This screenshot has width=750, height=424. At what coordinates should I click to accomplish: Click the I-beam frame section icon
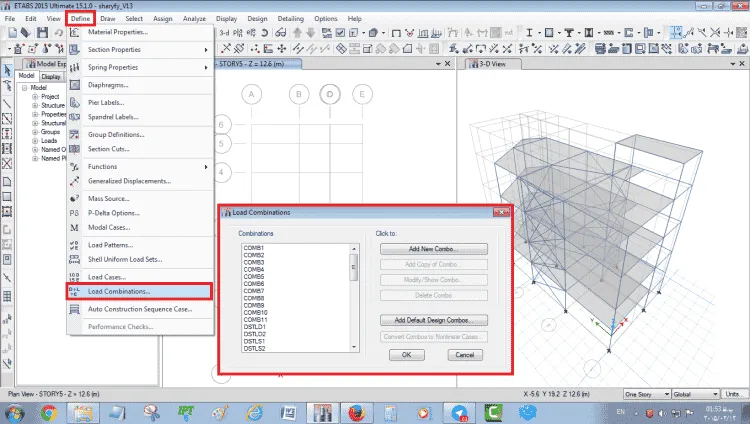pyautogui.click(x=529, y=33)
